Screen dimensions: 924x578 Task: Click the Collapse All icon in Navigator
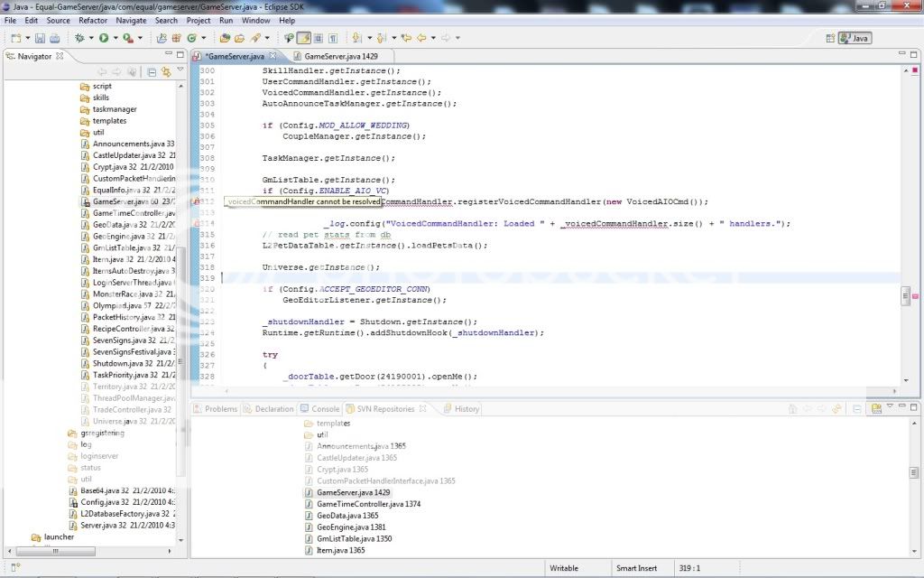(152, 71)
